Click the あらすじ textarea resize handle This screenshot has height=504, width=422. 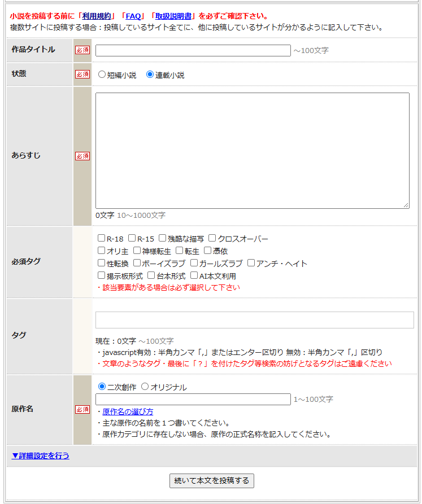click(x=406, y=205)
